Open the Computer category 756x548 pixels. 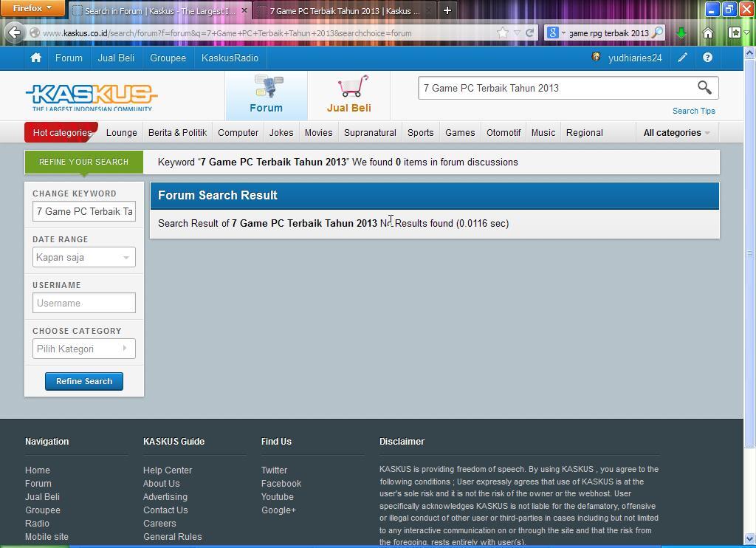[x=238, y=133]
